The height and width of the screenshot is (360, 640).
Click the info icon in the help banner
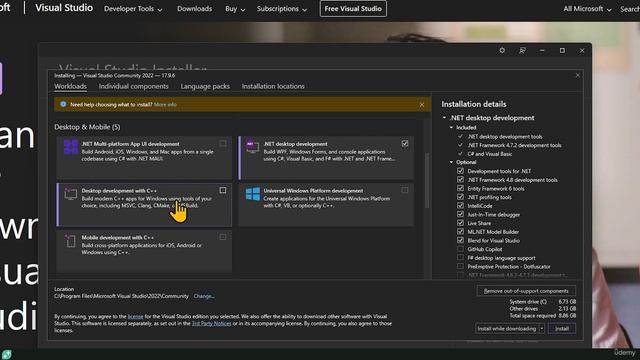pos(63,104)
